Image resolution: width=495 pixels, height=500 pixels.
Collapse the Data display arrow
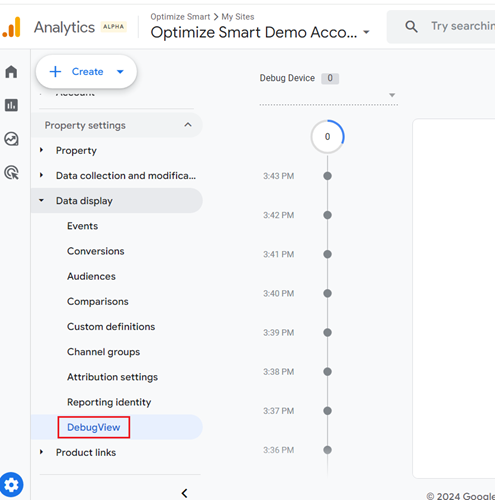(x=41, y=200)
